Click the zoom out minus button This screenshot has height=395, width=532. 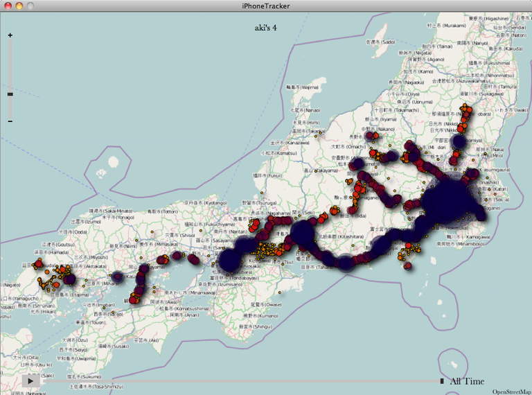[10, 122]
